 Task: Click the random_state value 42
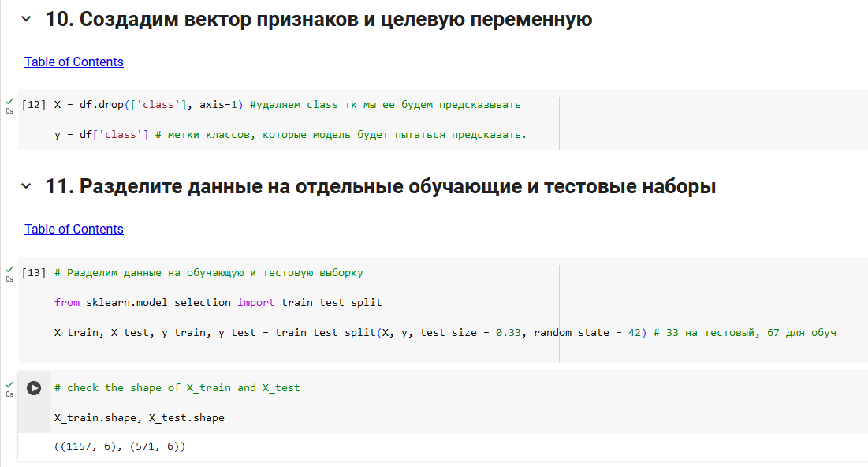click(635, 332)
